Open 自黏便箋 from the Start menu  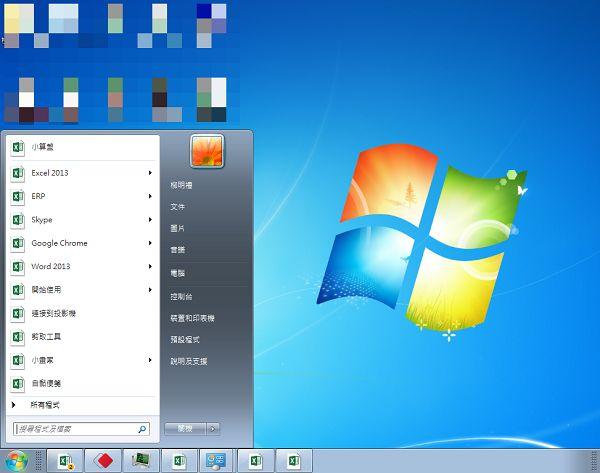pos(82,383)
